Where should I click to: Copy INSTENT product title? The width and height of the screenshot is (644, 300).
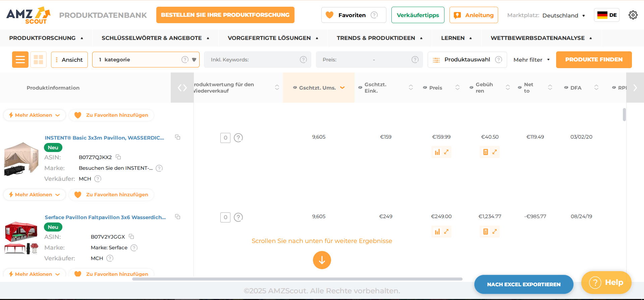click(178, 137)
